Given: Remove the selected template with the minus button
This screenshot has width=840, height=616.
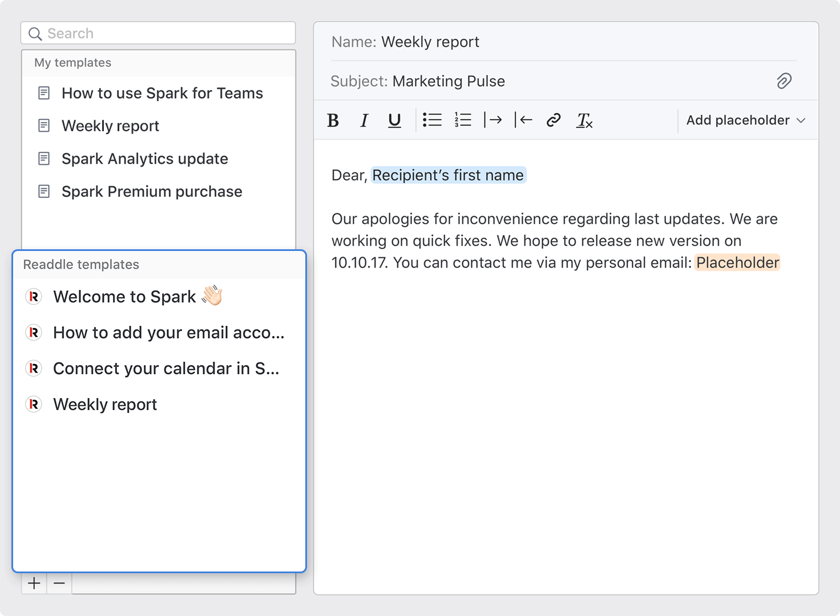Looking at the screenshot, I should tap(59, 583).
